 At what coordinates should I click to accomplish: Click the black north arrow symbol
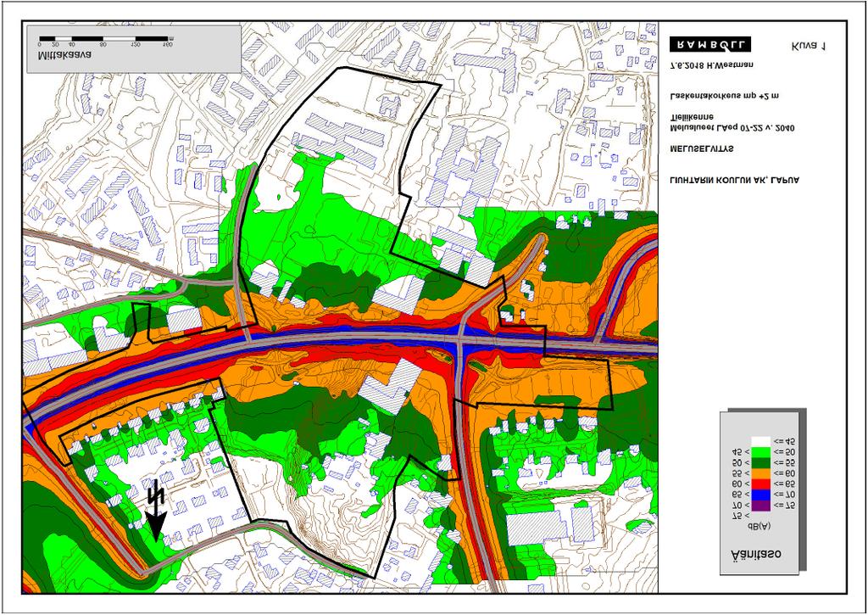click(156, 511)
